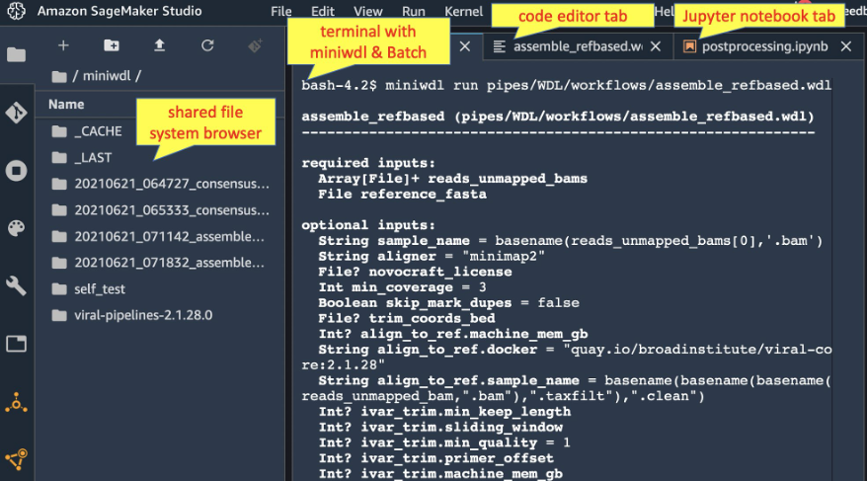Close the terminal tab
Screen dimensions: 868x481
465,46
